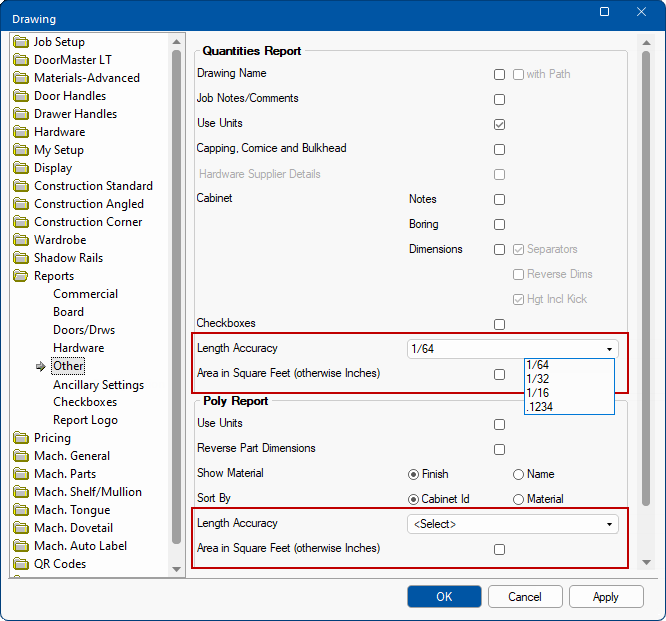Choose 1/32 from the accuracy list
The image size is (666, 621).
[537, 379]
